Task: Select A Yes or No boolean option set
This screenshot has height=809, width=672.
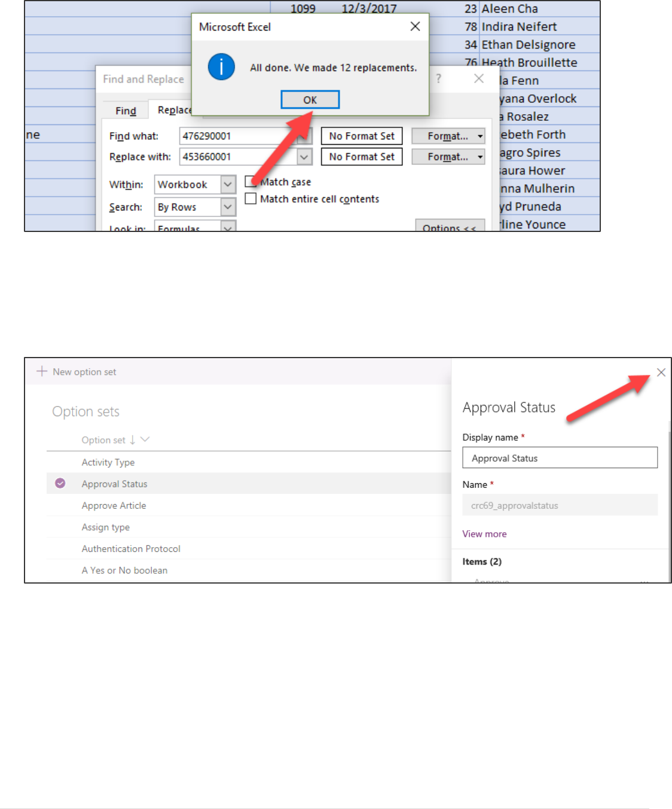Action: (249, 570)
